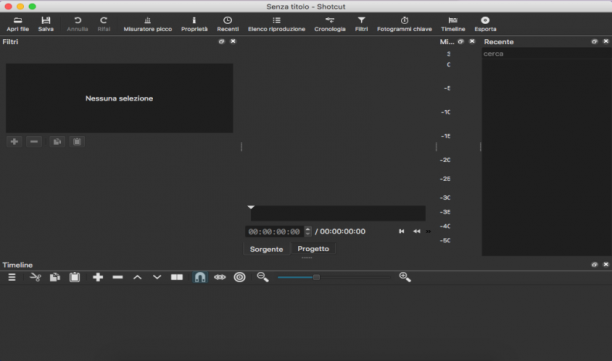Paste filters in Filtri panel

pyautogui.click(x=77, y=142)
